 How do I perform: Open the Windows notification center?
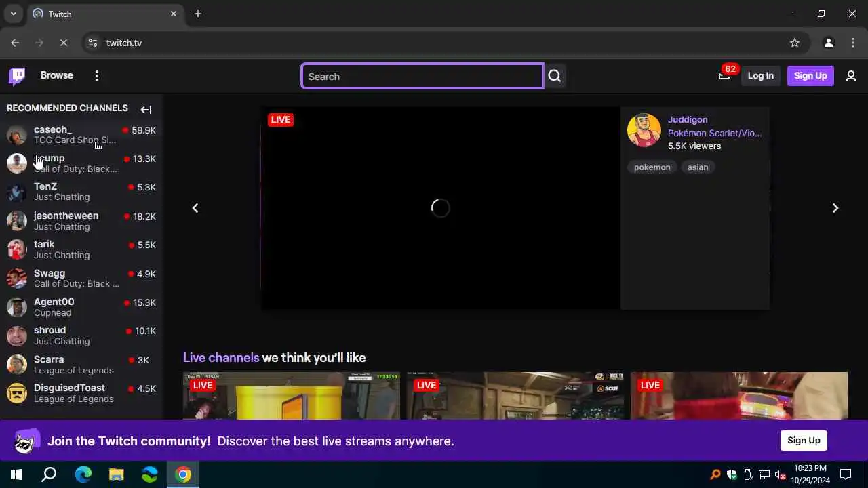(846, 474)
